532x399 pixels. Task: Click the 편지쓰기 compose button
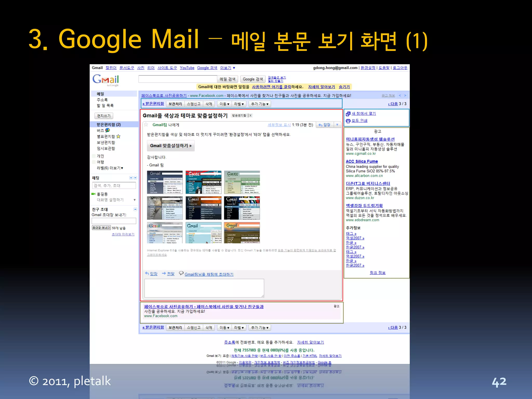(x=104, y=116)
